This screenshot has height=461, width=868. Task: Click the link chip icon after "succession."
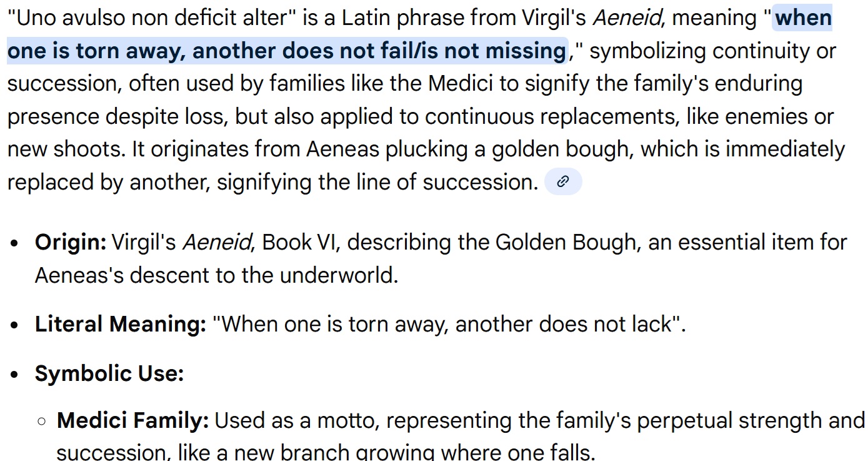[563, 182]
